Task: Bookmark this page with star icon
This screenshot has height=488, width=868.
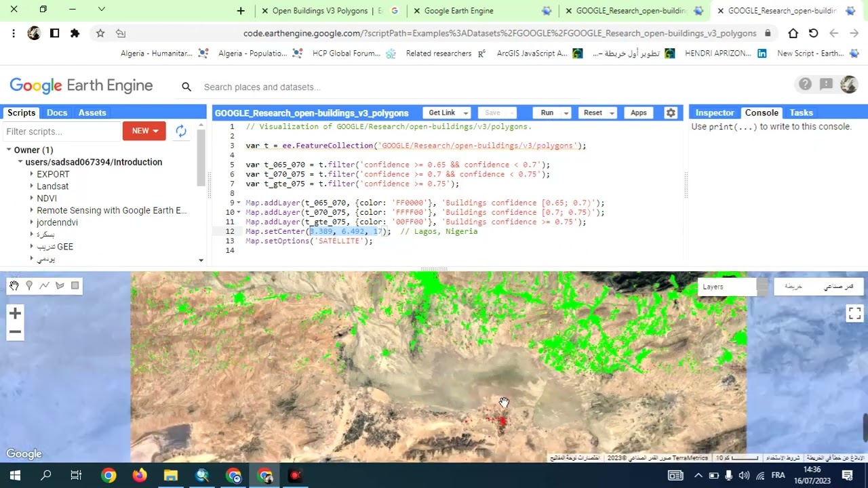Action: [x=100, y=33]
